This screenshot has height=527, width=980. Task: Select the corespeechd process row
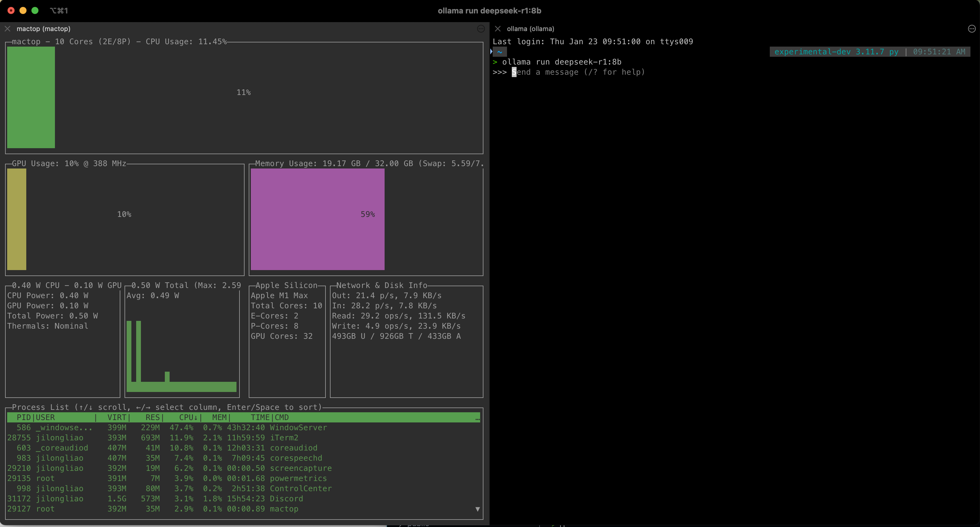243,458
